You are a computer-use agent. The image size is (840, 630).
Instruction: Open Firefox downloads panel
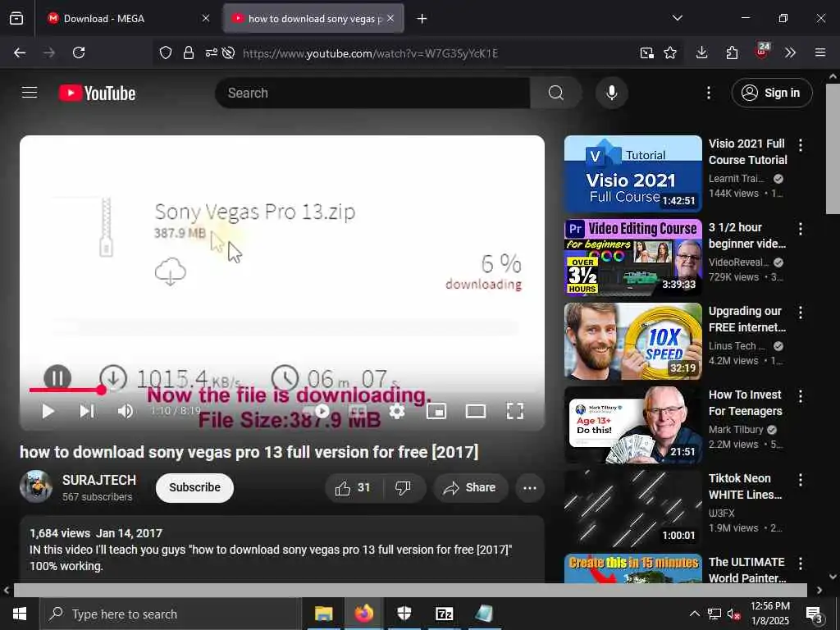coord(702,52)
